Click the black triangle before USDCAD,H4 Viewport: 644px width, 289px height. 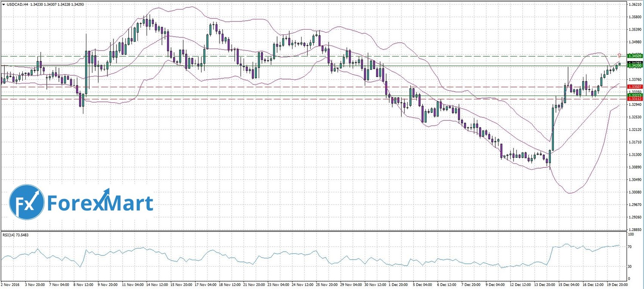click(x=3, y=4)
